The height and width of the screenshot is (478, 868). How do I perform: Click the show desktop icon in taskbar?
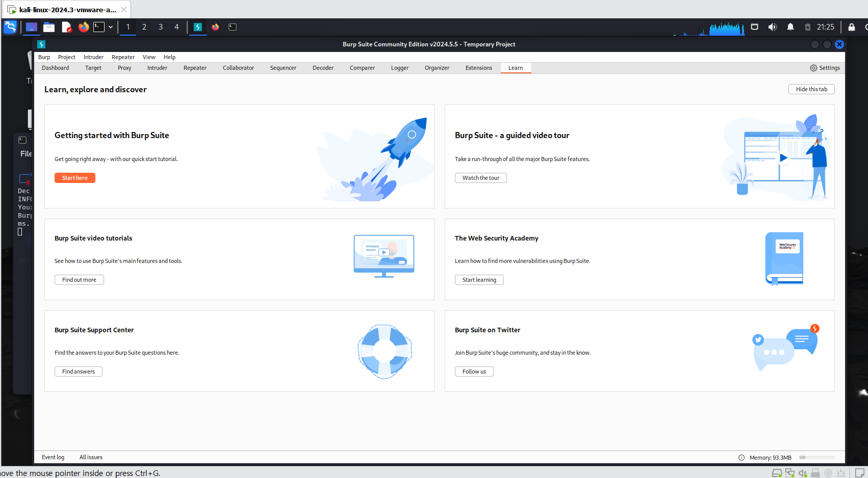pos(32,27)
